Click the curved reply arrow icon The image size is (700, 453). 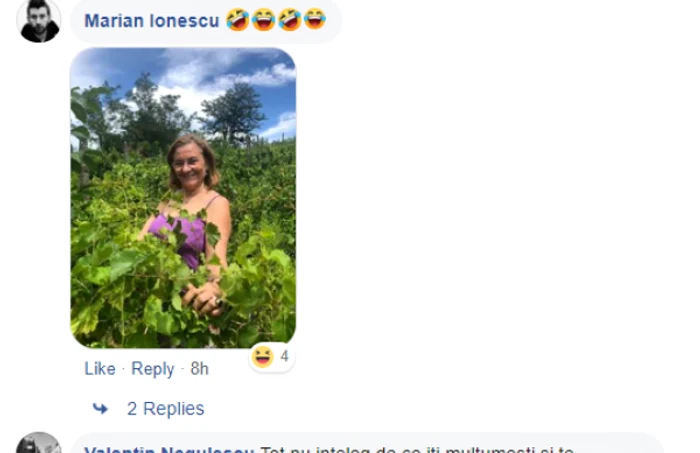100,408
